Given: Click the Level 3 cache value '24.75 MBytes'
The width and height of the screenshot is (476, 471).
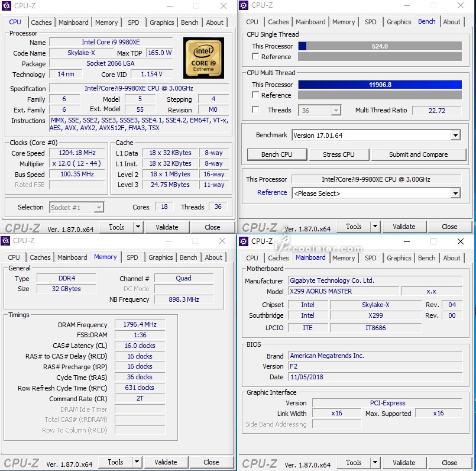Looking at the screenshot, I should point(170,185).
